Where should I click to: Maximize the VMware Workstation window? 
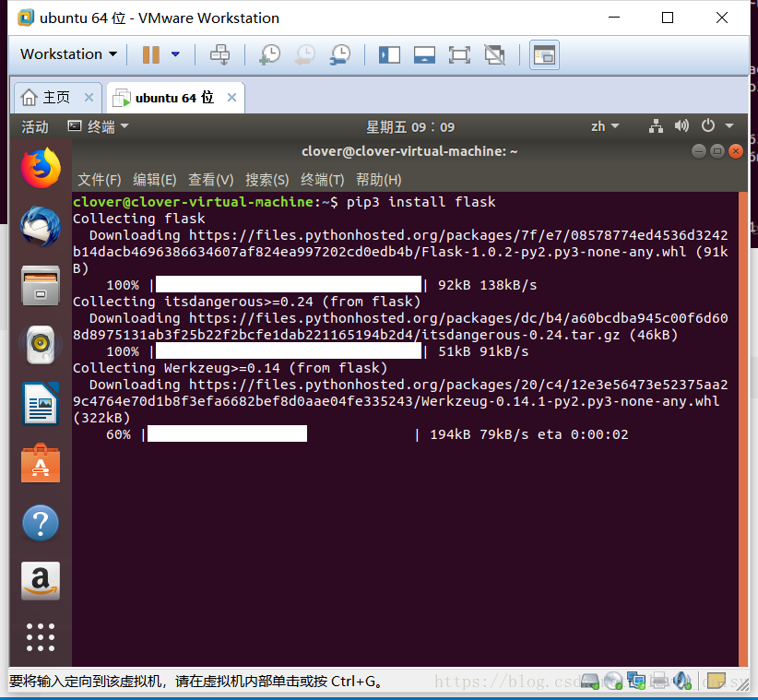click(x=668, y=18)
